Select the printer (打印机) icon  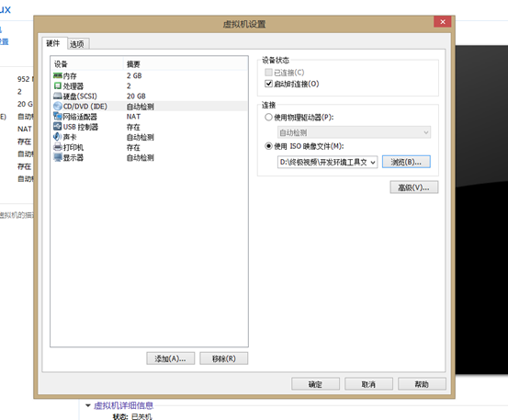(58, 147)
